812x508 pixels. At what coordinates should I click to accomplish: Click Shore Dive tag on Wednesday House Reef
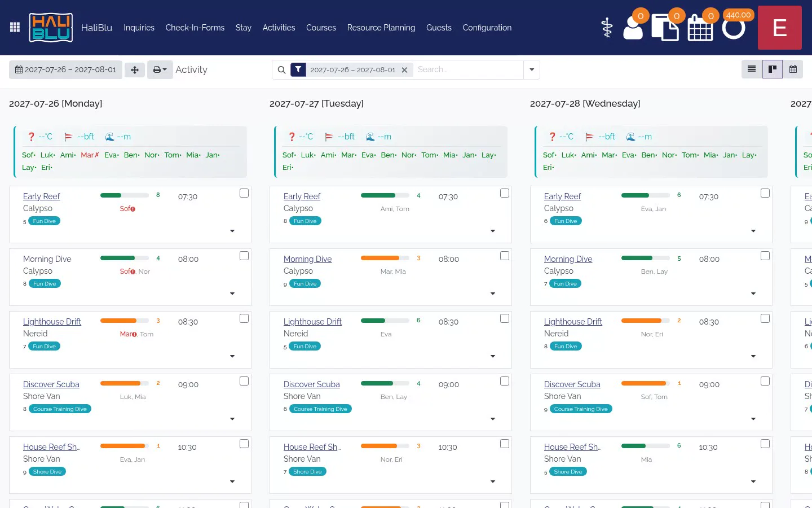[568, 472]
